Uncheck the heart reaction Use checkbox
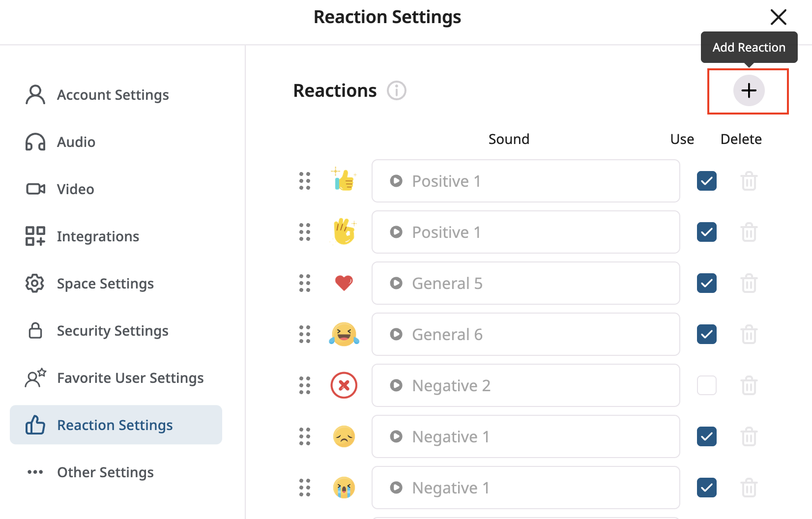812x519 pixels. pyautogui.click(x=706, y=283)
